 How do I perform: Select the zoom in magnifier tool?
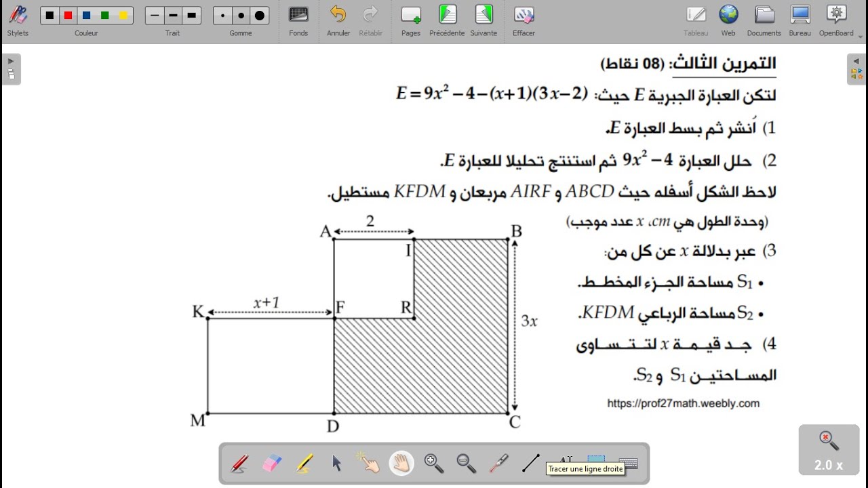(434, 463)
